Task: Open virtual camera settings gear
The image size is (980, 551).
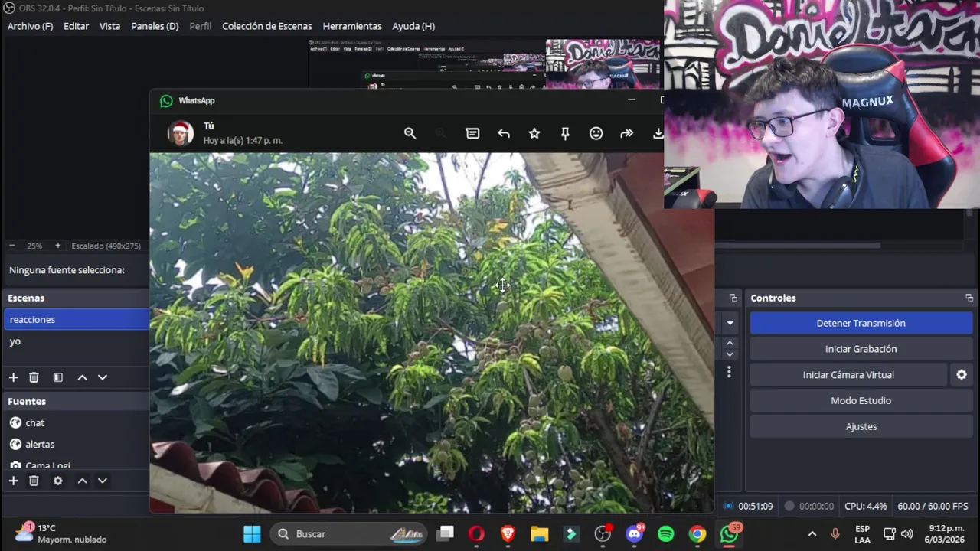Action: tap(962, 374)
